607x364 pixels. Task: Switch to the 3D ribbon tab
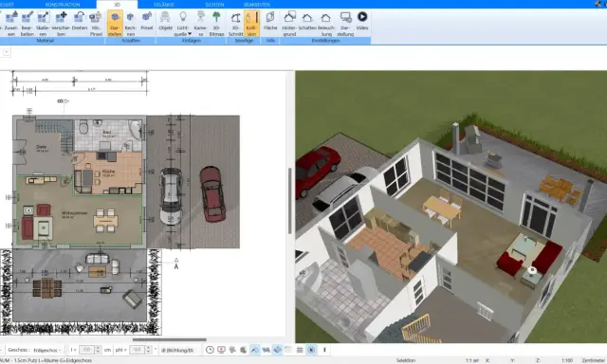pos(117,4)
